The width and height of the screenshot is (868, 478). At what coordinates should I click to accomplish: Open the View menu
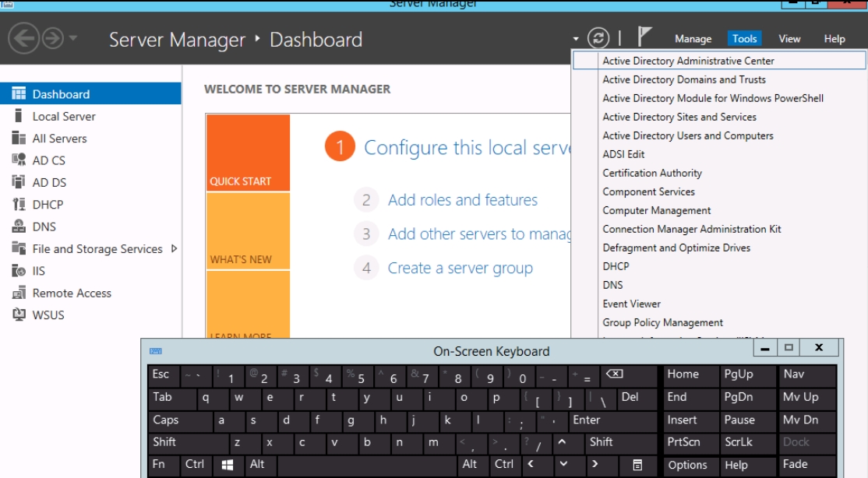[x=789, y=39]
